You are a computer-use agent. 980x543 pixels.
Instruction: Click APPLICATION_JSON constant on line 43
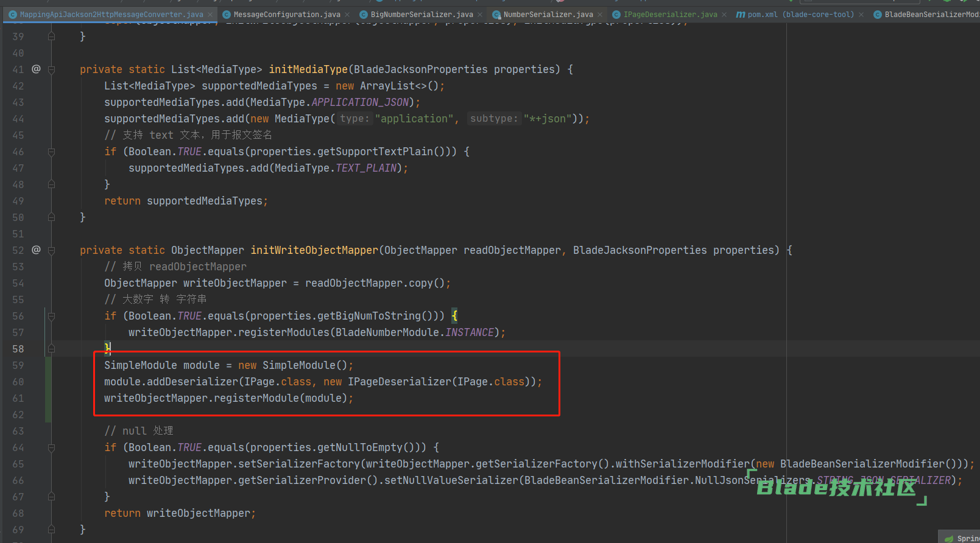pos(360,102)
